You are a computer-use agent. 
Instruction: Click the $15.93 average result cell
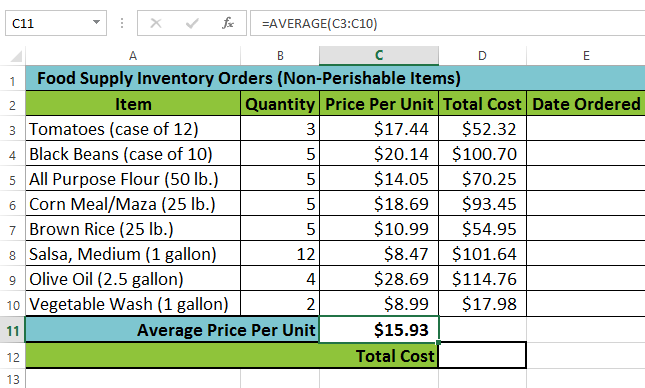379,330
